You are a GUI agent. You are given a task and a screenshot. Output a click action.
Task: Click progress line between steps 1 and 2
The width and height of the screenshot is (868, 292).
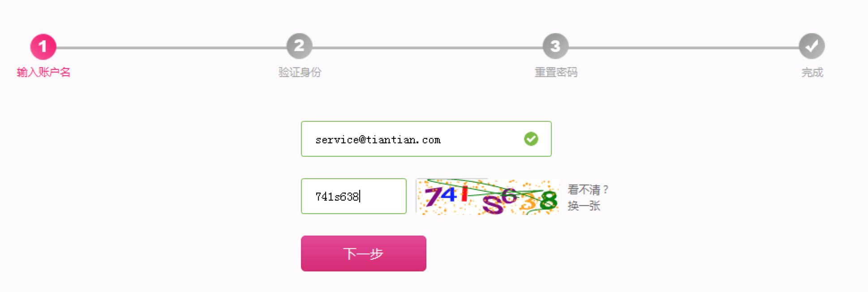(x=171, y=47)
